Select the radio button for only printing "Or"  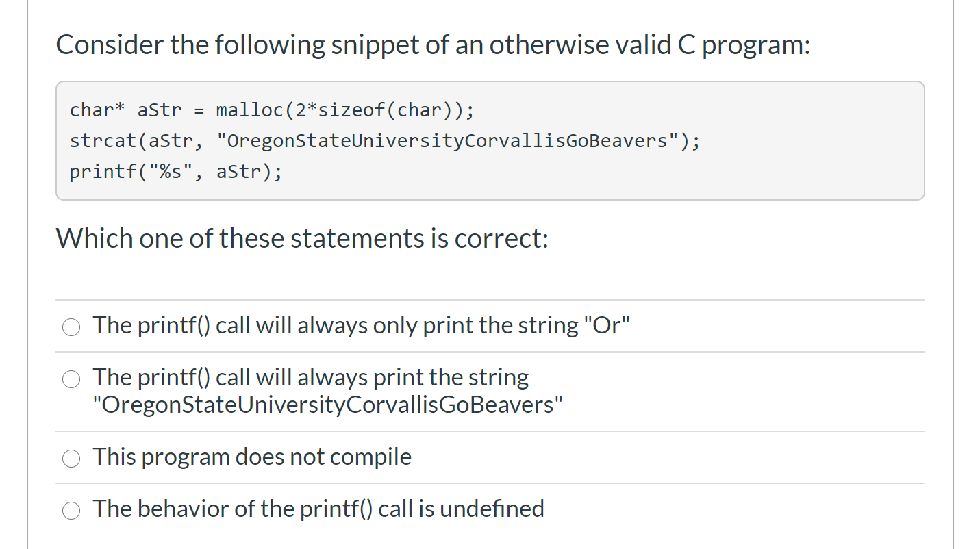coord(72,327)
